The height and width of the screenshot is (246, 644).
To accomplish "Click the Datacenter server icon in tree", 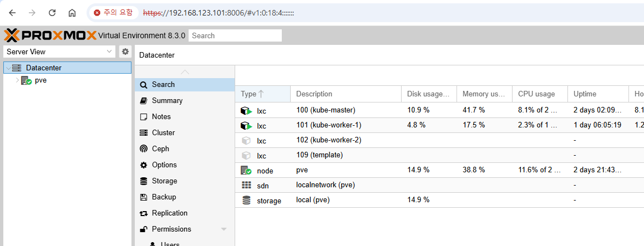I will click(17, 68).
